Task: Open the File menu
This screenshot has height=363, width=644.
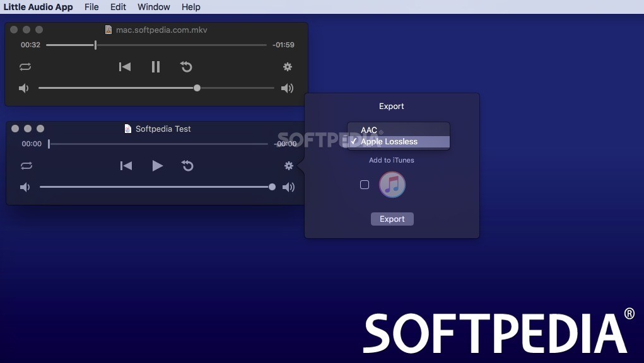Action: coord(91,7)
